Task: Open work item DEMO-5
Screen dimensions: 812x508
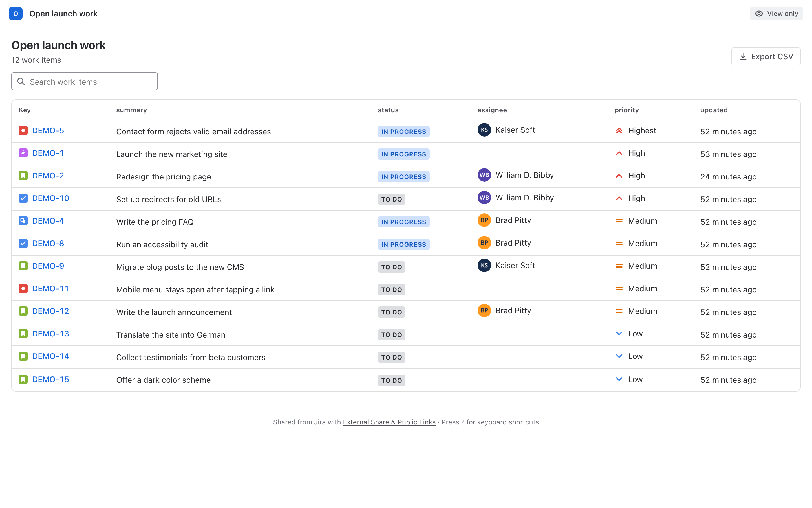Action: pyautogui.click(x=48, y=130)
